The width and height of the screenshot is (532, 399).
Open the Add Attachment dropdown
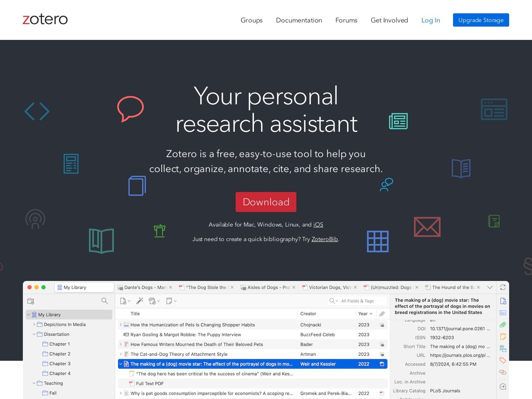154,301
